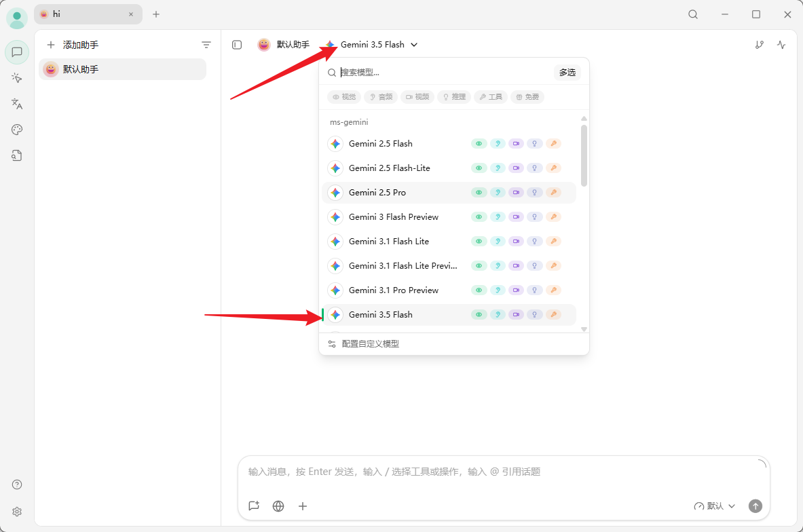This screenshot has height=532, width=803.
Task: Click the expand input corner icon
Action: tap(762, 464)
